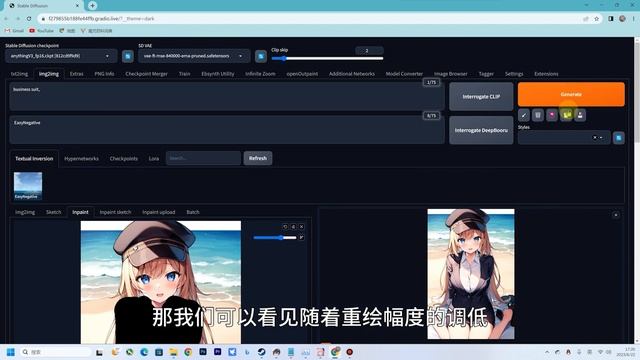The image size is (640, 360).
Task: Open the Styles dropdown
Action: (x=564, y=138)
